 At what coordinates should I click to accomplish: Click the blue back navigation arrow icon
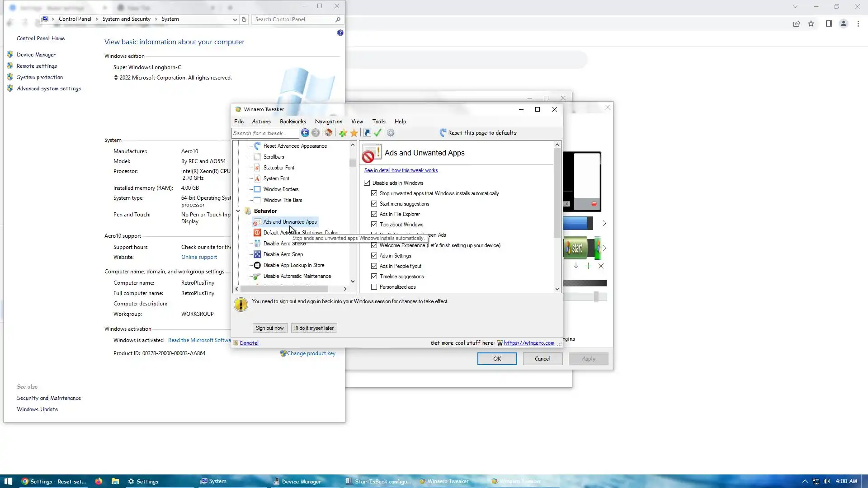pos(305,133)
